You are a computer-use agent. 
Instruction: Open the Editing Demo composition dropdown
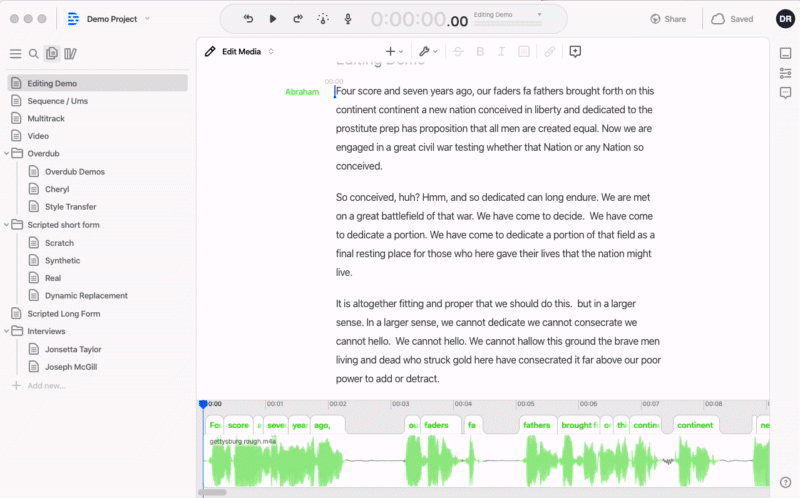pyautogui.click(x=508, y=15)
